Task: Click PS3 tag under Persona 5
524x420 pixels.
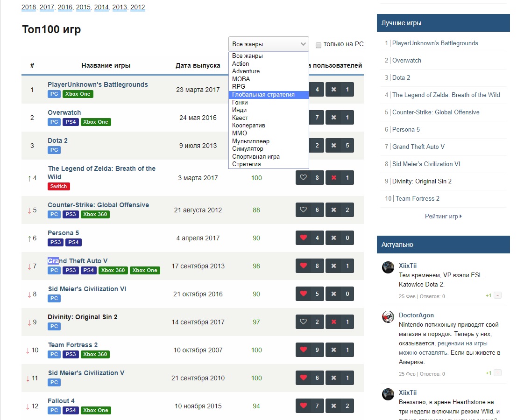Action: pos(56,242)
